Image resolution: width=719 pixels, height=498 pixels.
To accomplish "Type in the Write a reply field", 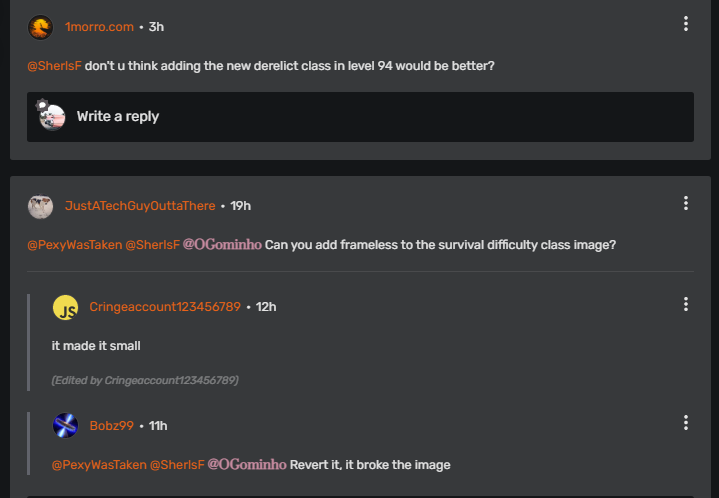I will [x=380, y=117].
